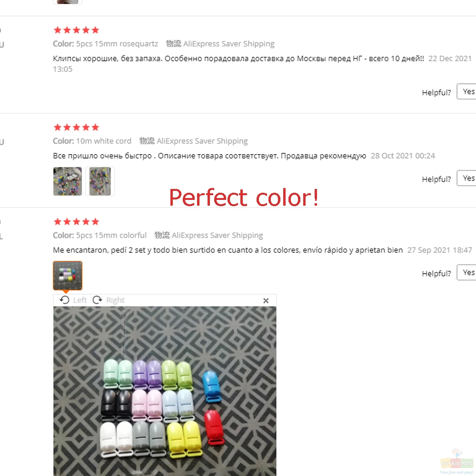Close the enlarged review photo viewer

(266, 300)
